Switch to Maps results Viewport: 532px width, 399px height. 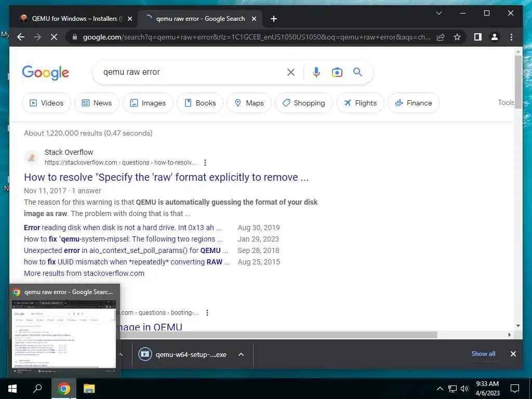coord(249,103)
